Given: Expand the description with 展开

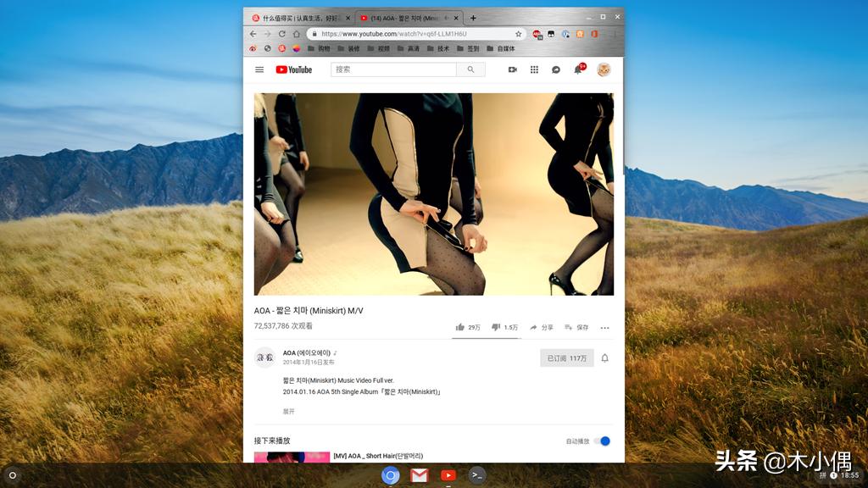Looking at the screenshot, I should (x=290, y=410).
